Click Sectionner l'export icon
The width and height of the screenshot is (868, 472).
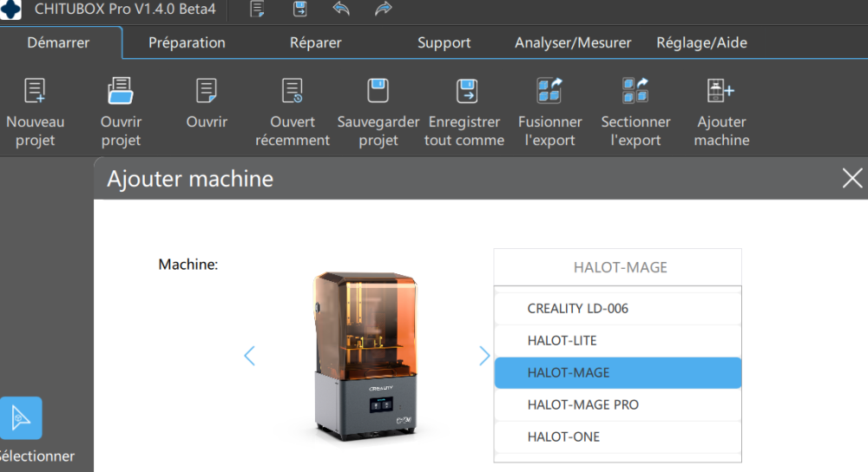pyautogui.click(x=635, y=91)
